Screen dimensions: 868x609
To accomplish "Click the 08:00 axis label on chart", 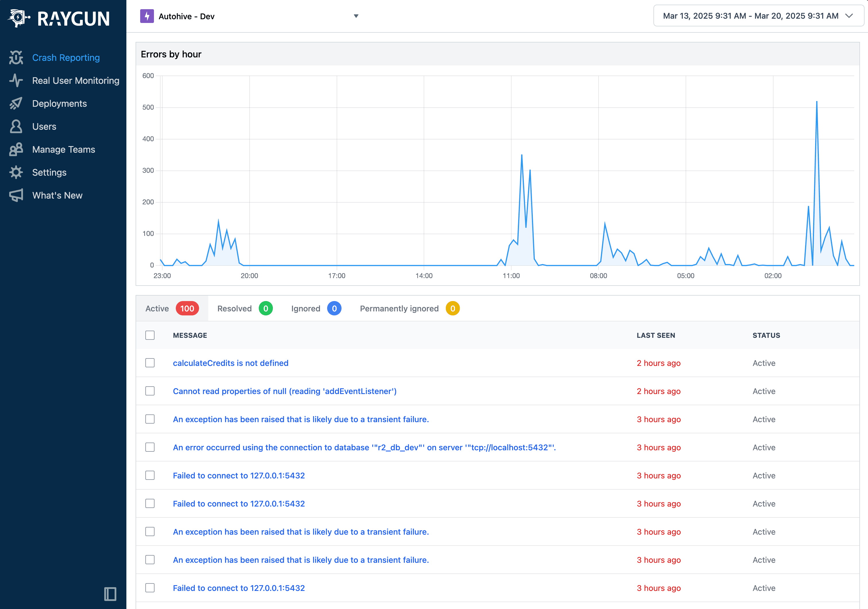I will pyautogui.click(x=598, y=276).
